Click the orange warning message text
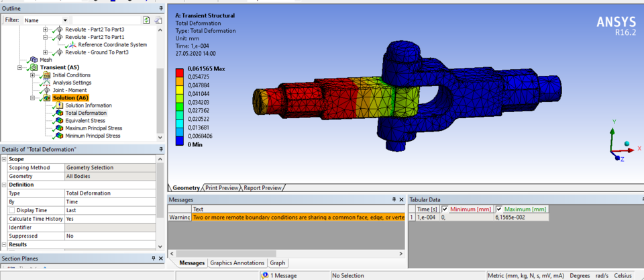 tap(299, 218)
